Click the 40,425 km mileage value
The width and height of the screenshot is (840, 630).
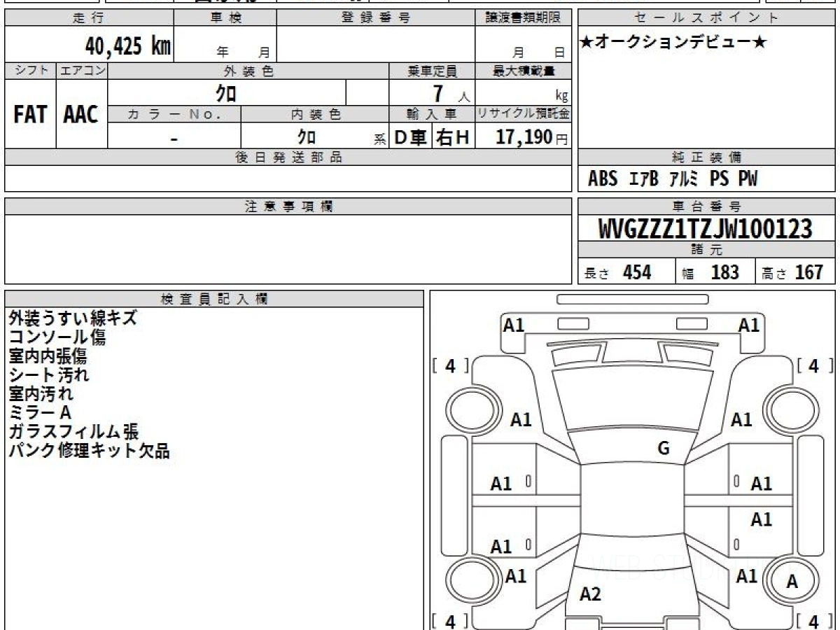pos(128,46)
